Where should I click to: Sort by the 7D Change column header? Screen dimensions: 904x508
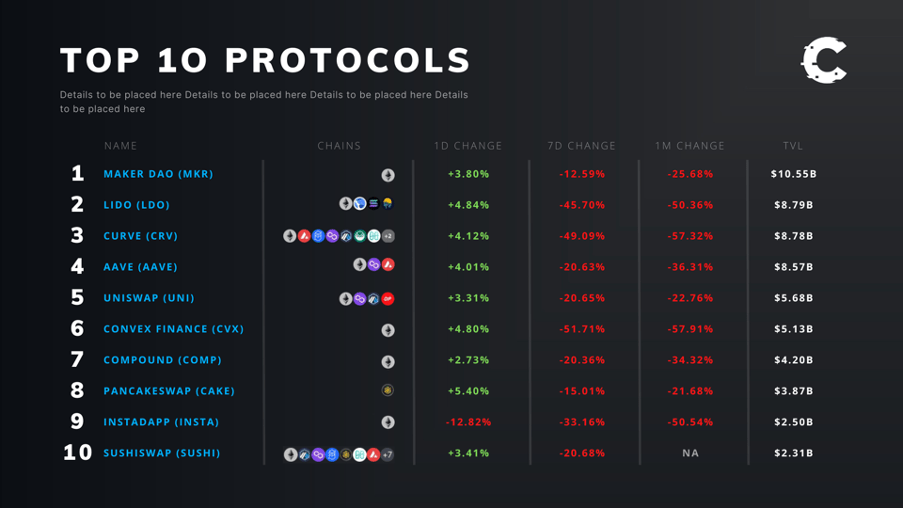tap(581, 146)
